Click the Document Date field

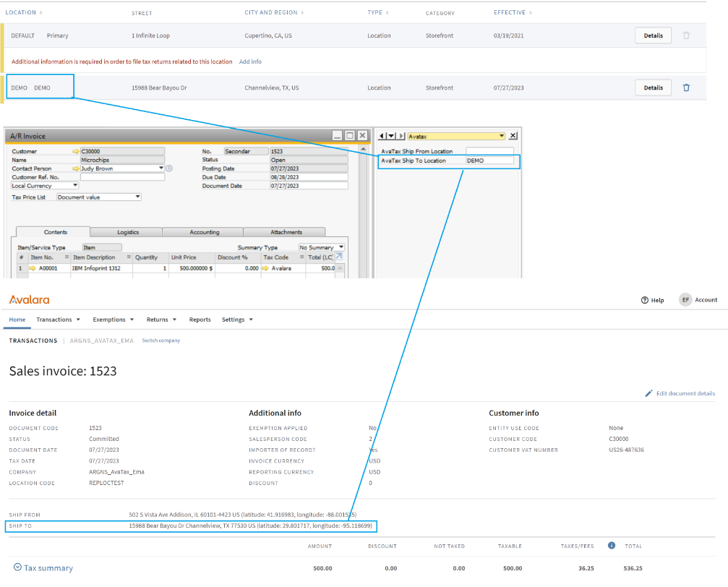click(309, 186)
